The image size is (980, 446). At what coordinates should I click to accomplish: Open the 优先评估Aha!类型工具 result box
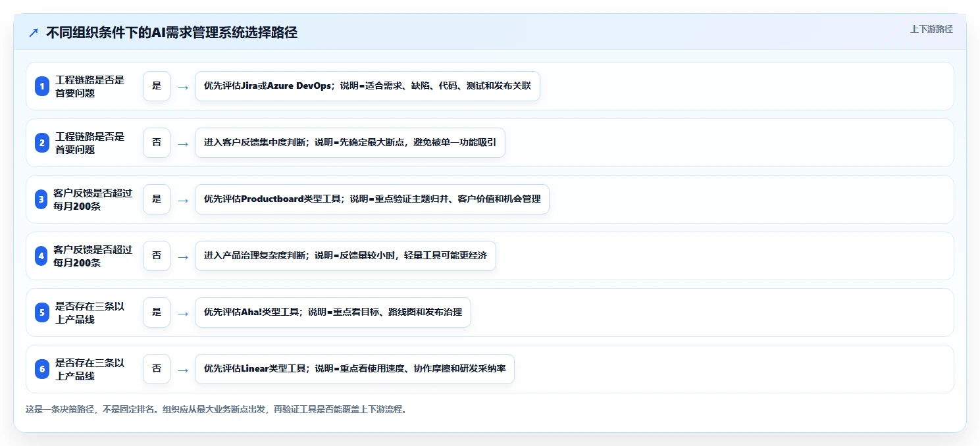[333, 312]
